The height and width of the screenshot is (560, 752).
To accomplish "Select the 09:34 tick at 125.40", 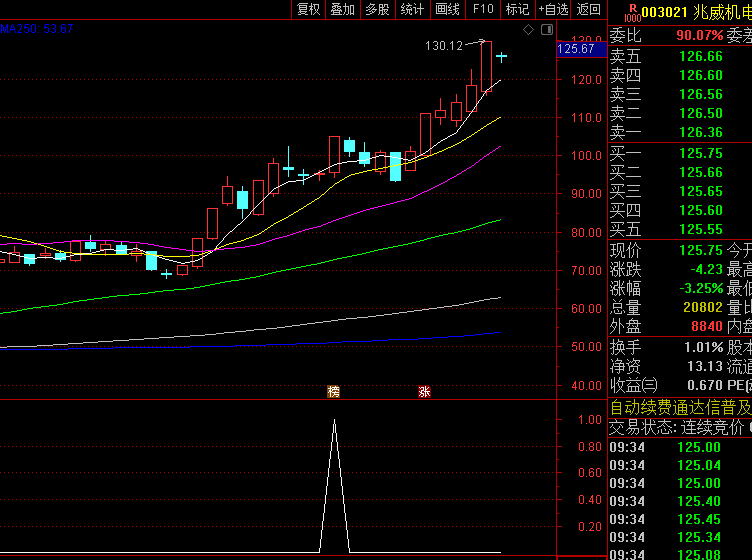I will [665, 502].
